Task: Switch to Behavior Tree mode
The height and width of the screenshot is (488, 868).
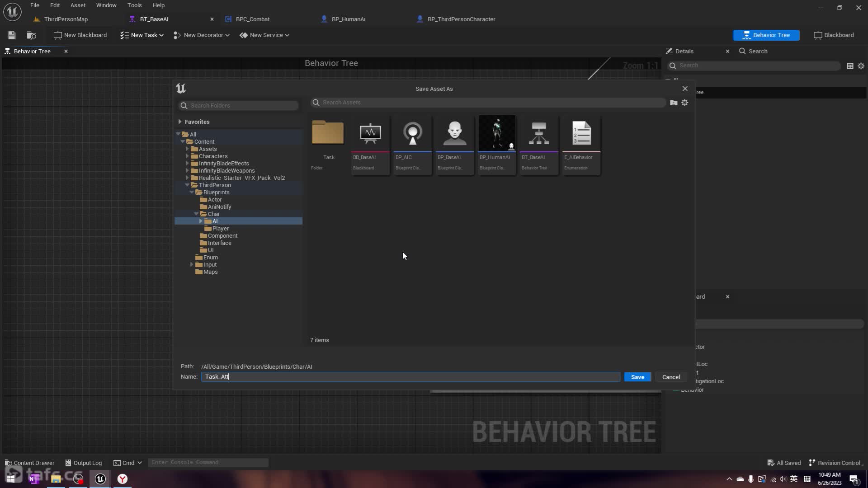Action: (x=766, y=35)
